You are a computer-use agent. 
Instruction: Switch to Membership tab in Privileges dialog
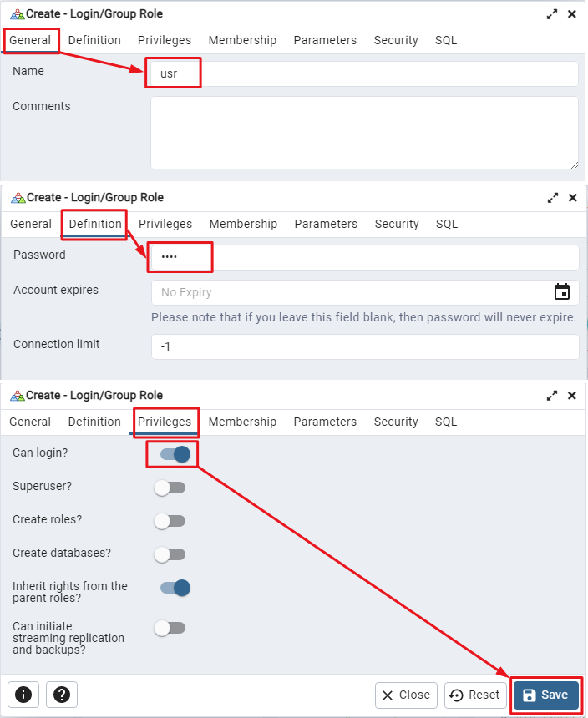point(242,422)
